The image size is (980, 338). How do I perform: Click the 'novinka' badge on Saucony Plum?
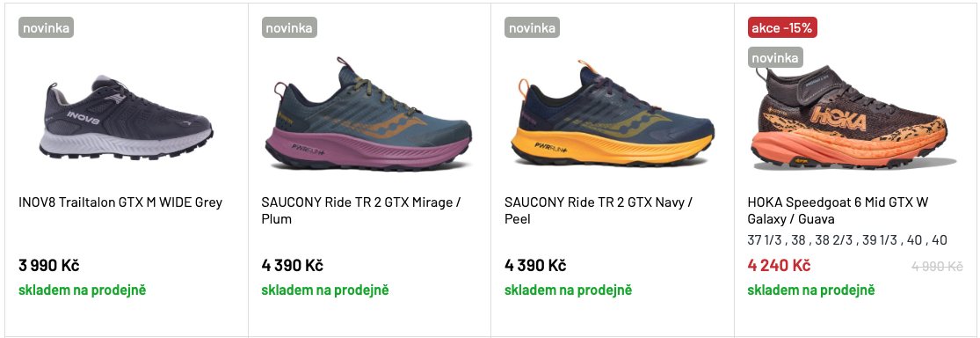289,27
